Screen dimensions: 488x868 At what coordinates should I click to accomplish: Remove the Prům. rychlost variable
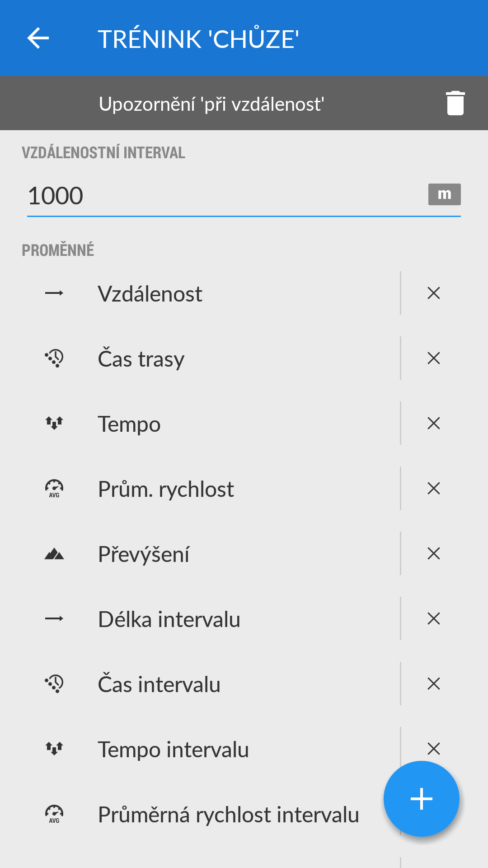434,489
